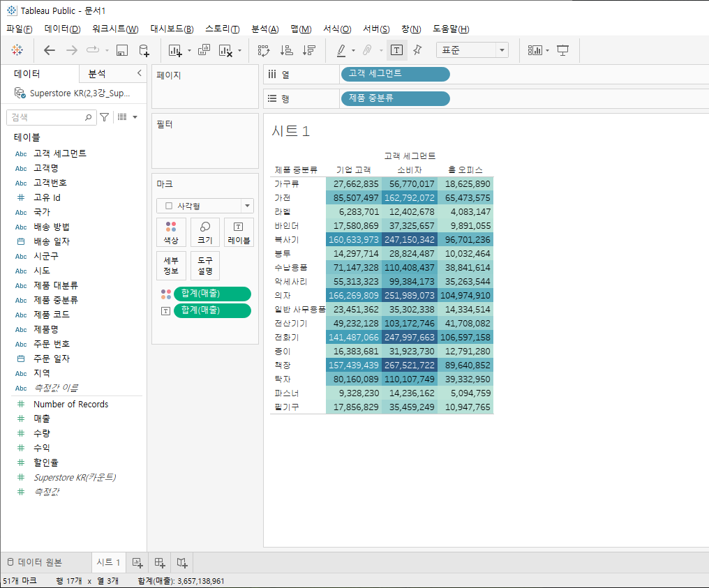Sort ascending toolbar icon
This screenshot has width=709, height=588.
[x=286, y=50]
